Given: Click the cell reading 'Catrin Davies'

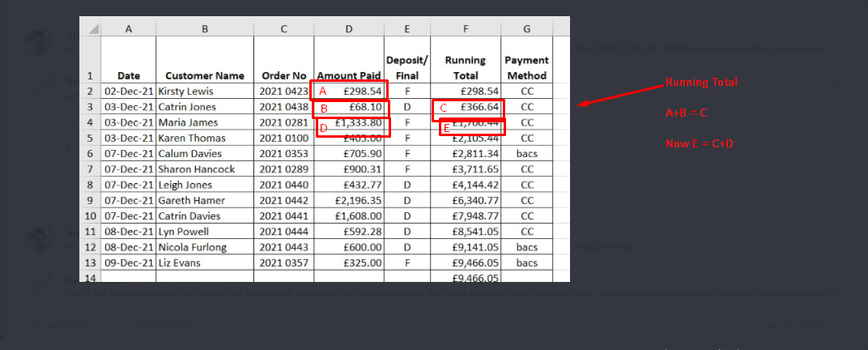Looking at the screenshot, I should click(205, 216).
